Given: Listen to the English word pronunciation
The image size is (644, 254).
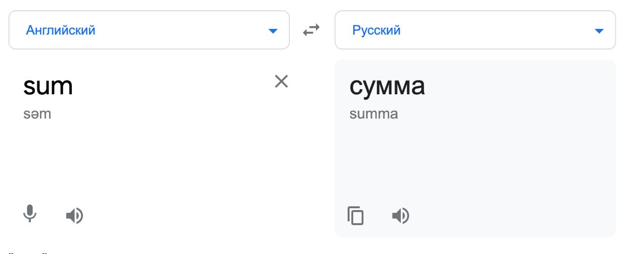Looking at the screenshot, I should pos(75,216).
